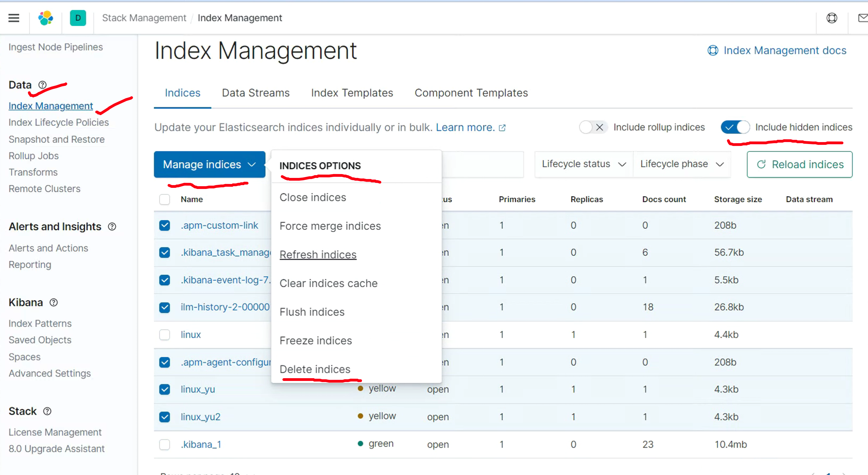Click help icon next to Data heading
868x475 pixels.
[43, 85]
